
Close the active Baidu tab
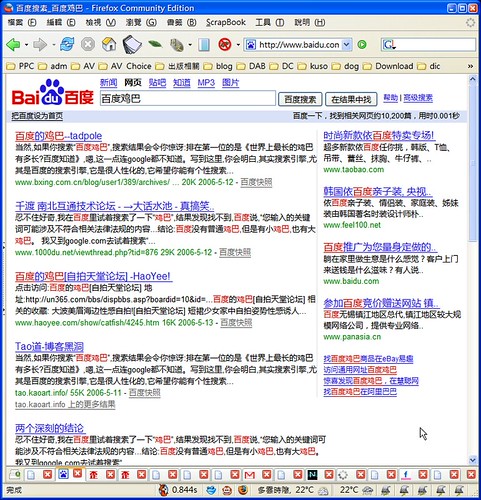[78, 473]
